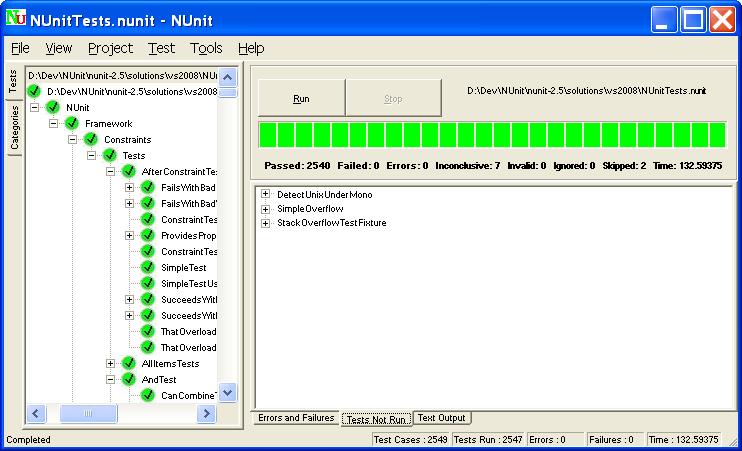The image size is (742, 451).
Task: Click the check icon of the root project path
Action: tap(34, 91)
